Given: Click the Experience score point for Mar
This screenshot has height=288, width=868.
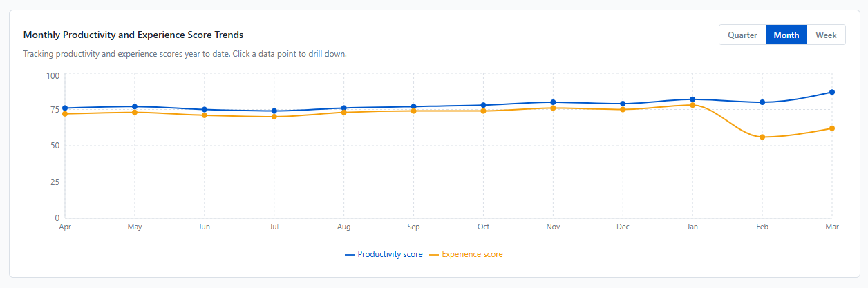Looking at the screenshot, I should [x=832, y=128].
